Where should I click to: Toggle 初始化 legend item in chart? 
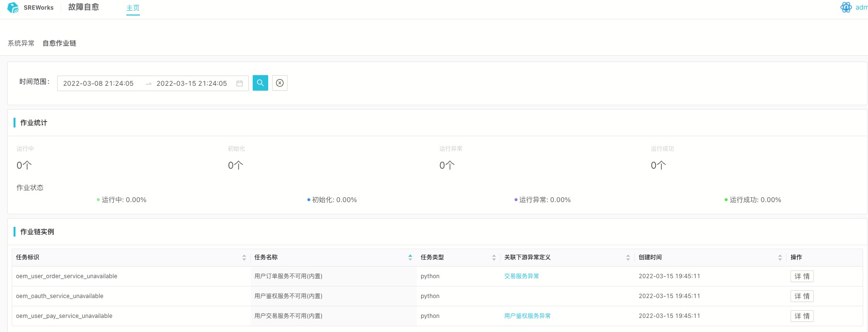[334, 200]
